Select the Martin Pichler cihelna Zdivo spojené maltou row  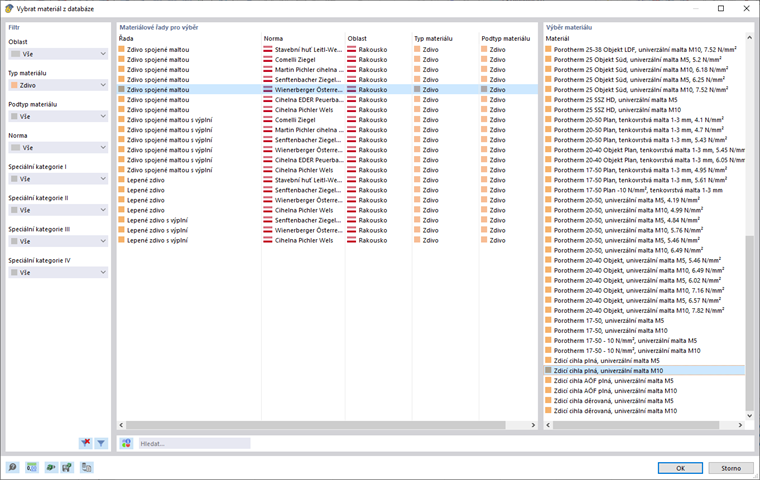click(328, 69)
